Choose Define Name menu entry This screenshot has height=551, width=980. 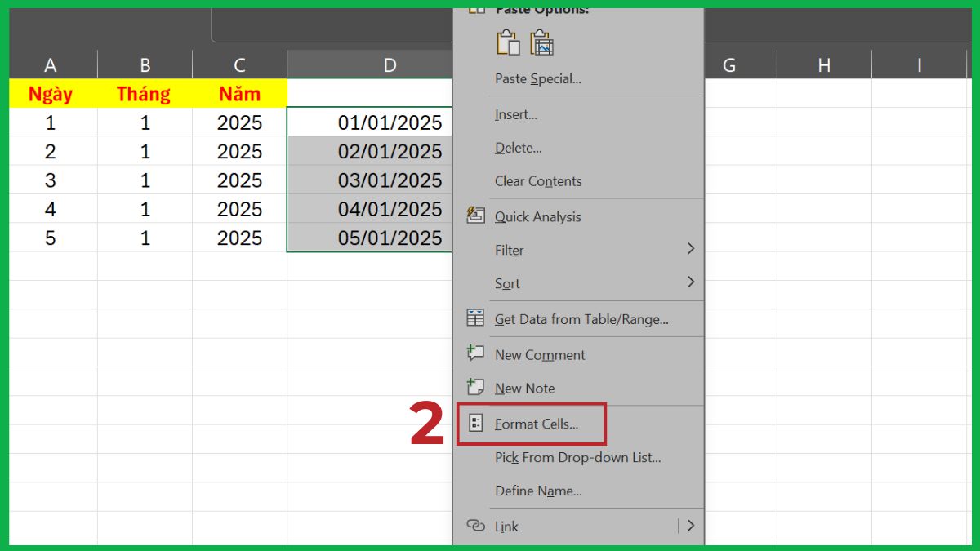point(538,491)
